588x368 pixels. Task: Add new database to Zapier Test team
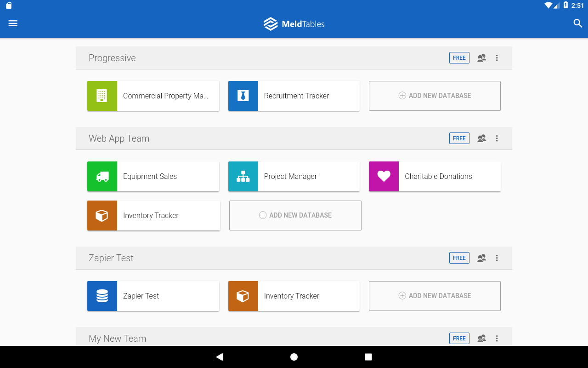point(435,296)
